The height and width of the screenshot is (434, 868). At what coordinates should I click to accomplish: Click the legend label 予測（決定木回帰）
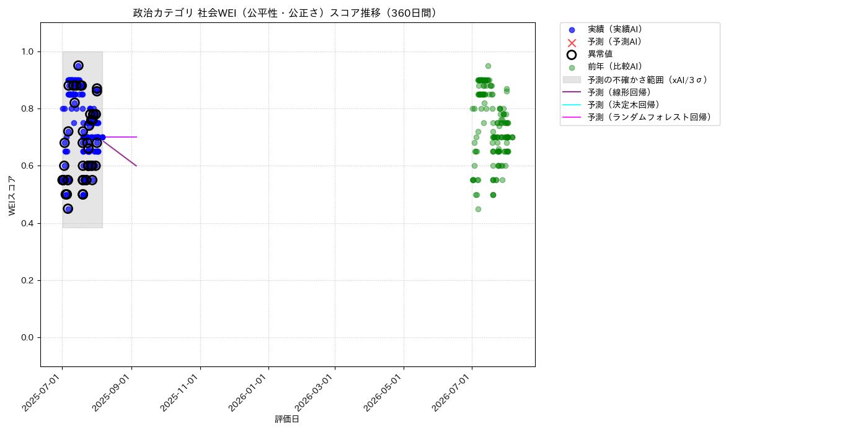coord(624,104)
